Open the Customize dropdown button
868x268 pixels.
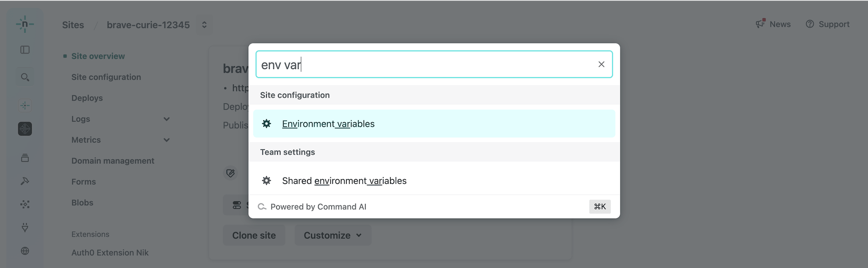pyautogui.click(x=333, y=235)
